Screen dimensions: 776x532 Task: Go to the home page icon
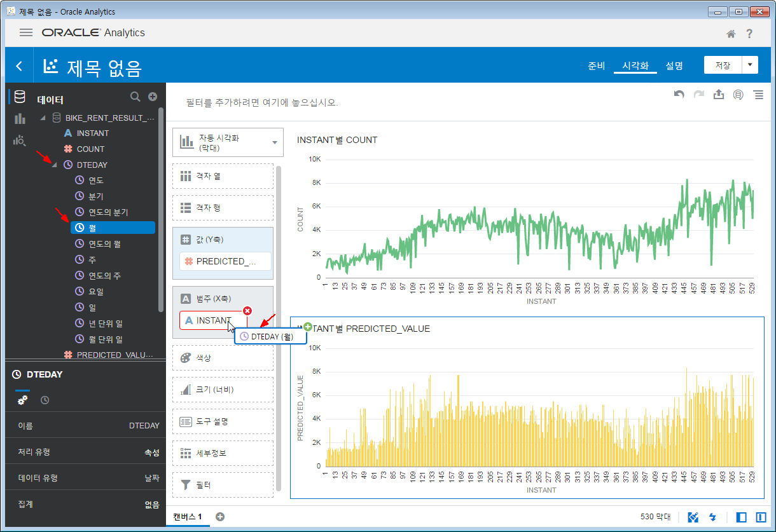click(731, 34)
